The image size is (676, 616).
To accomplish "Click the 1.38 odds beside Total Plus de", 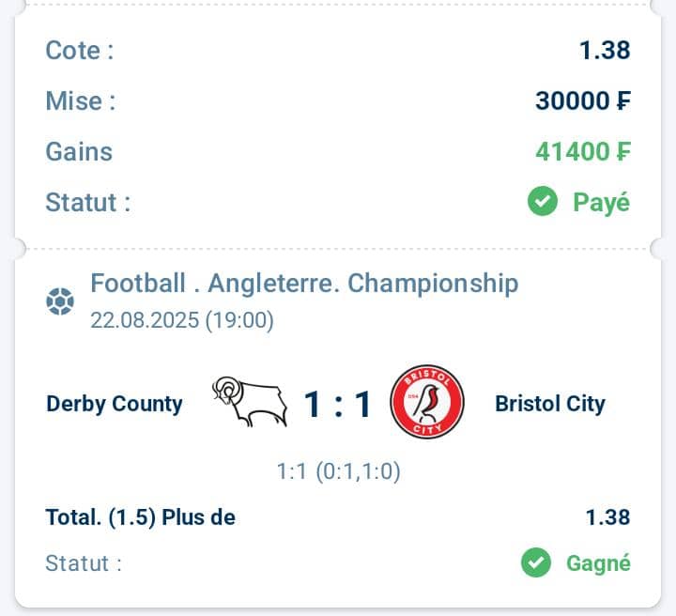I will tap(607, 516).
